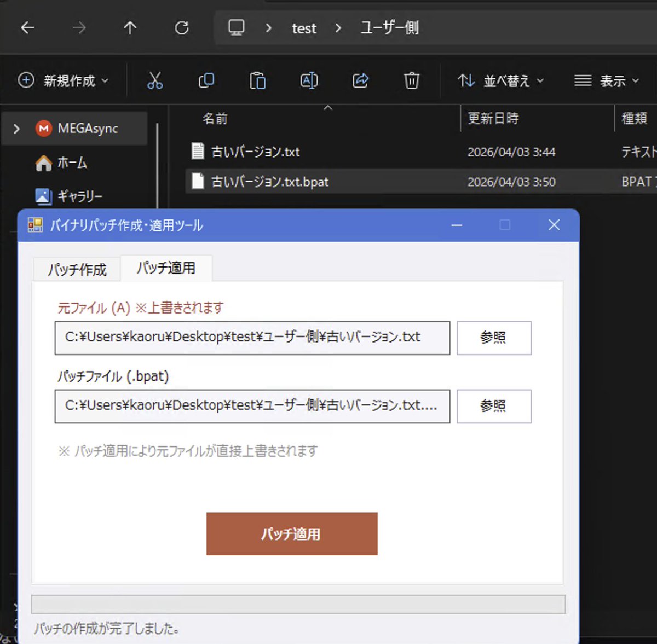Image resolution: width=657 pixels, height=644 pixels.
Task: Click the 元ファイル path input field
Action: click(252, 338)
